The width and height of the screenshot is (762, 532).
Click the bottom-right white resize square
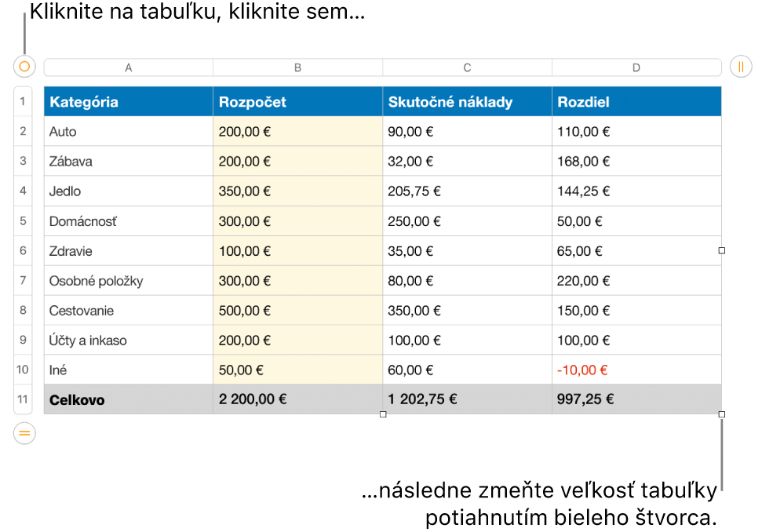click(x=722, y=414)
